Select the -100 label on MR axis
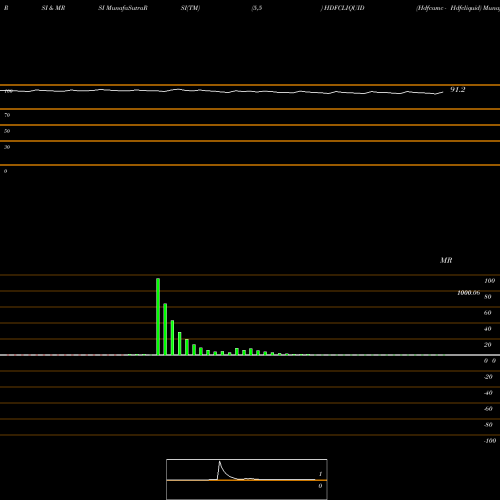This screenshot has height=500, width=500. [490, 441]
